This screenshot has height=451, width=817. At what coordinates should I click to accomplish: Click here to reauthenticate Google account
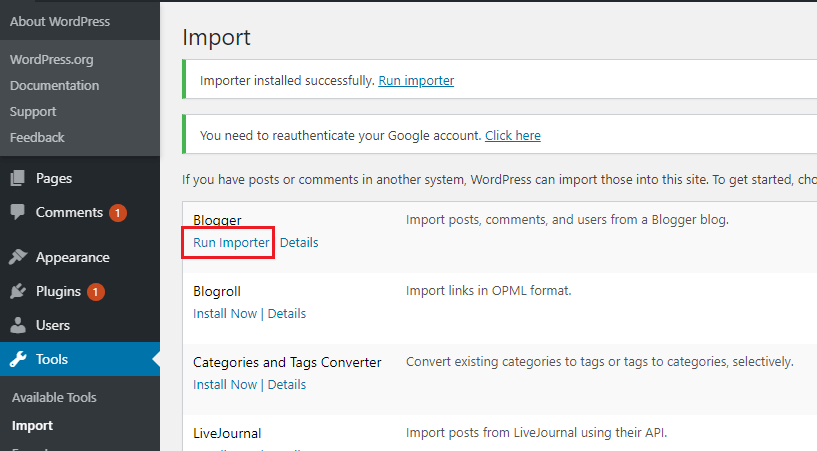point(513,135)
